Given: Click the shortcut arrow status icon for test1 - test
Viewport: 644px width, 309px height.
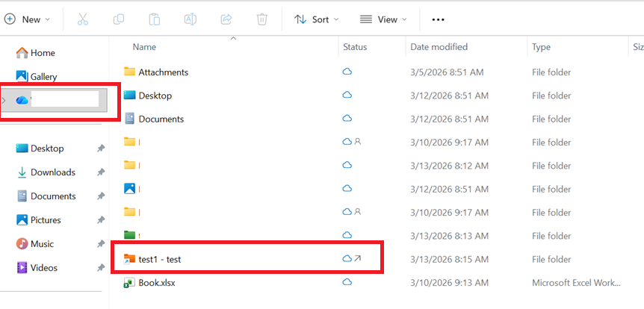Looking at the screenshot, I should 358,259.
